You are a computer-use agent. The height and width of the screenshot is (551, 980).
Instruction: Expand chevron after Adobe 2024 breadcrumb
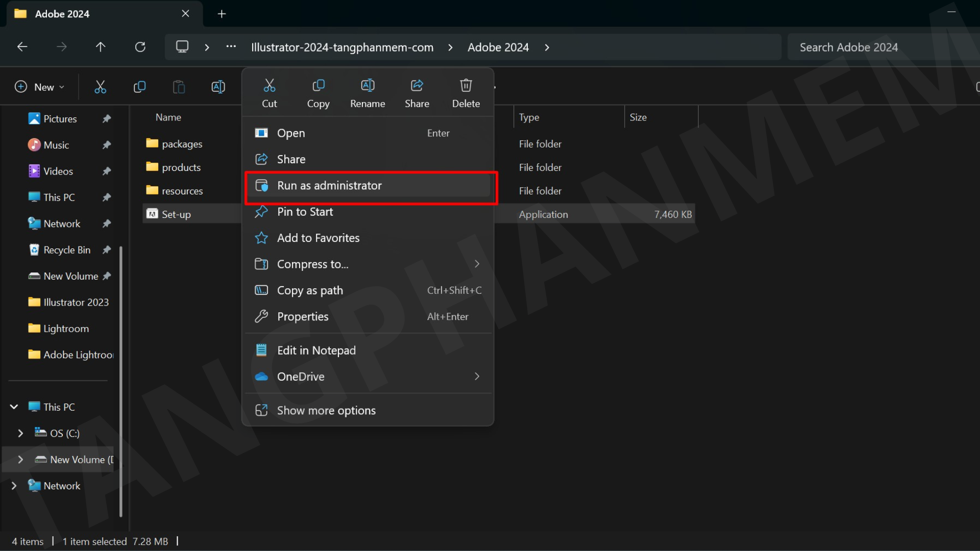pyautogui.click(x=547, y=47)
